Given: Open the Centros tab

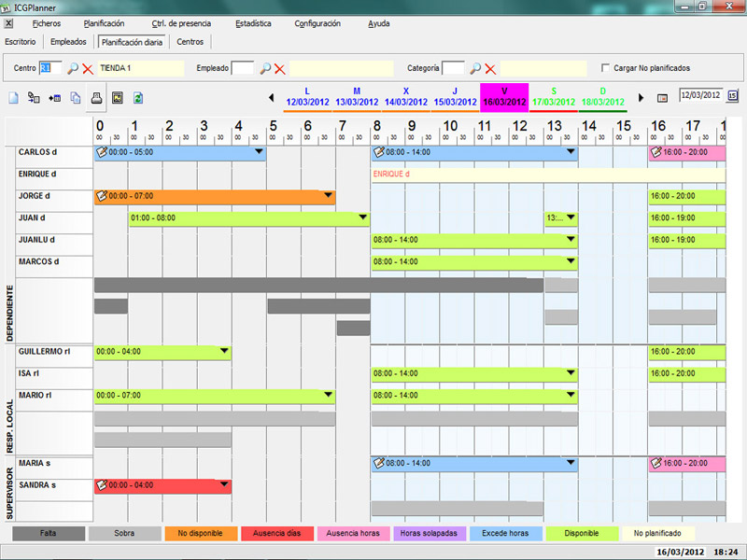Looking at the screenshot, I should (x=190, y=42).
